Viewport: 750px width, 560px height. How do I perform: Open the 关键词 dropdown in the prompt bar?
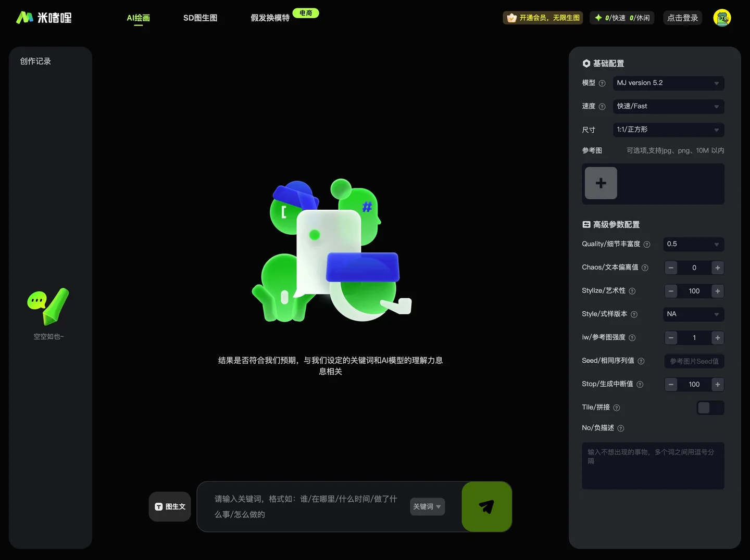(x=427, y=506)
